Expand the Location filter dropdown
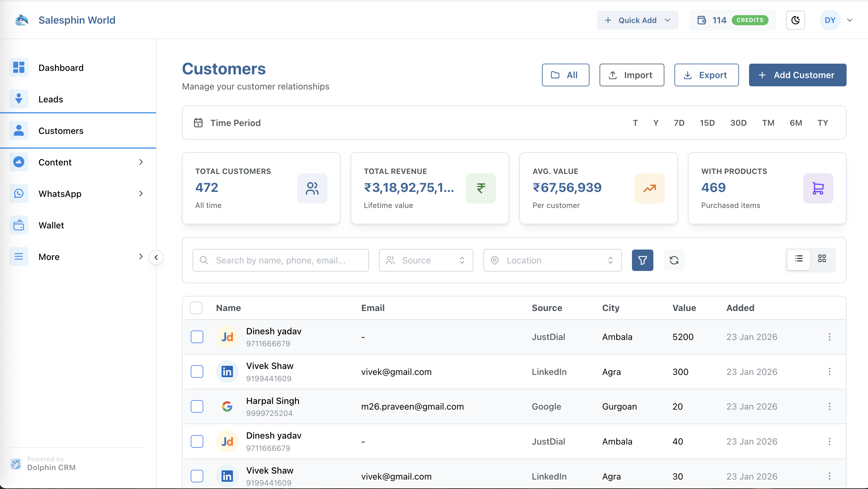This screenshot has height=489, width=868. (552, 260)
